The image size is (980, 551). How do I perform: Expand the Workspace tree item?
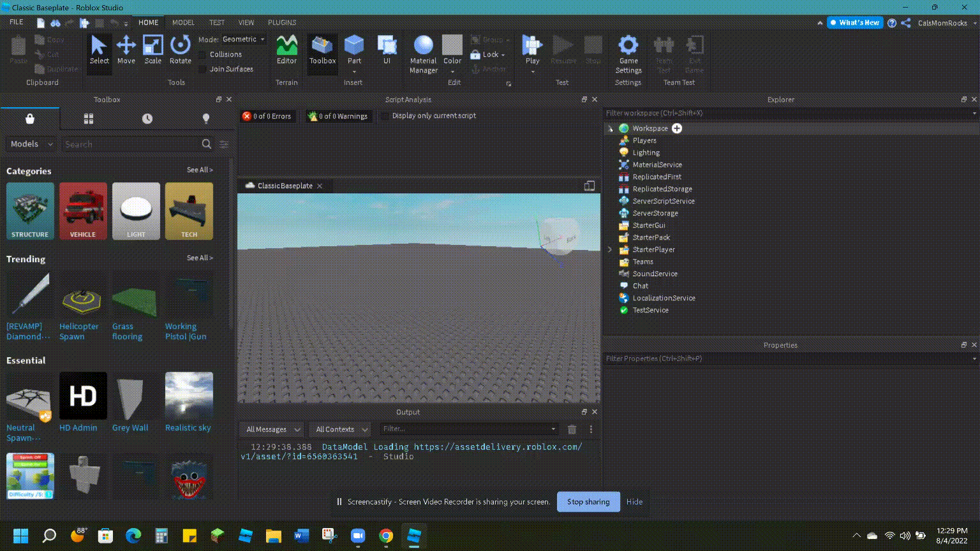(611, 128)
